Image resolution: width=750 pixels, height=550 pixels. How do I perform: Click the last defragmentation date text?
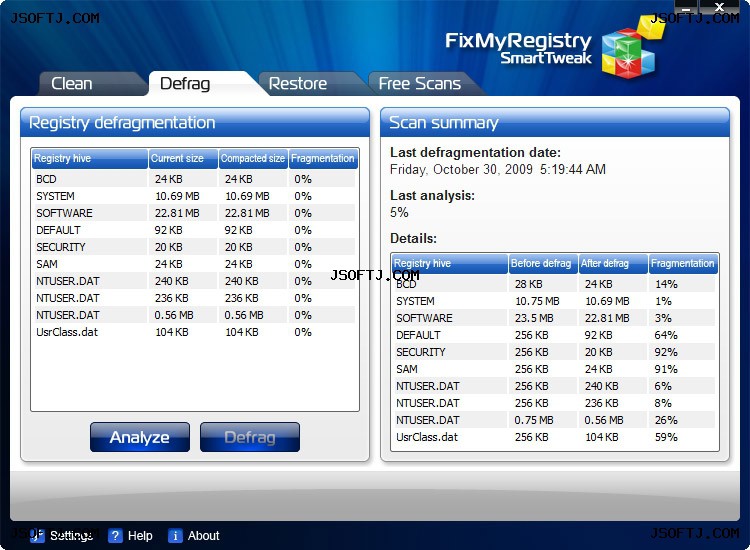[498, 169]
